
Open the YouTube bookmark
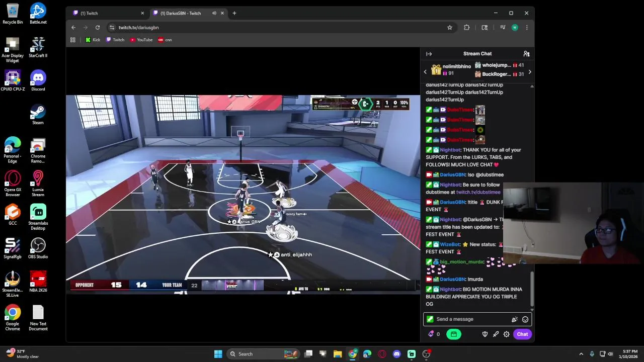point(141,40)
